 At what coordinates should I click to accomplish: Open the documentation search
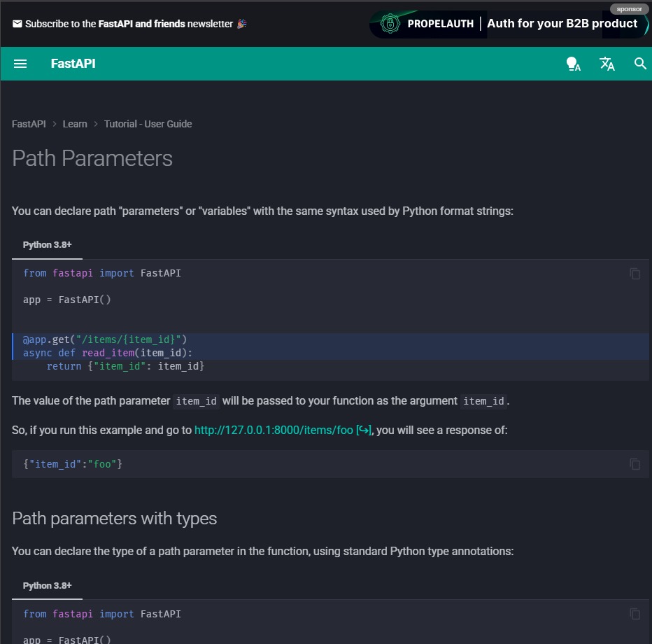pyautogui.click(x=640, y=64)
